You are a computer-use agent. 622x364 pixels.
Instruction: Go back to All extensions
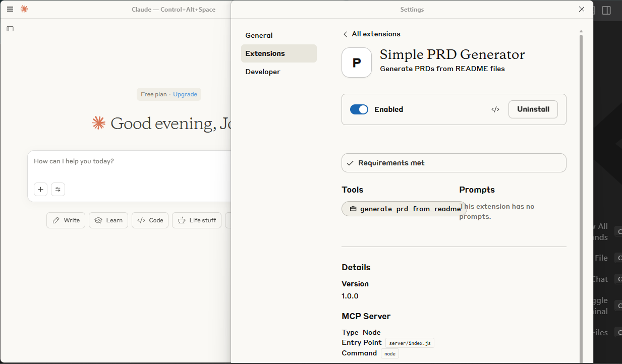(371, 34)
